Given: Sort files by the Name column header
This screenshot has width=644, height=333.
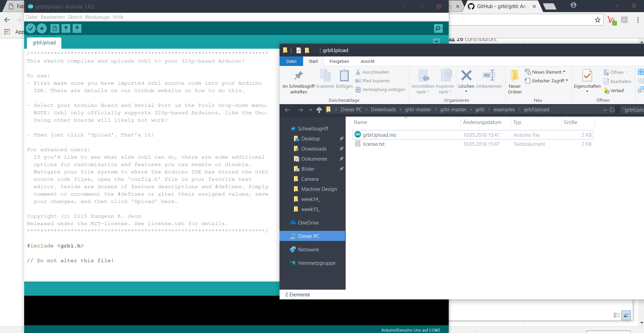Looking at the screenshot, I should click(x=360, y=122).
